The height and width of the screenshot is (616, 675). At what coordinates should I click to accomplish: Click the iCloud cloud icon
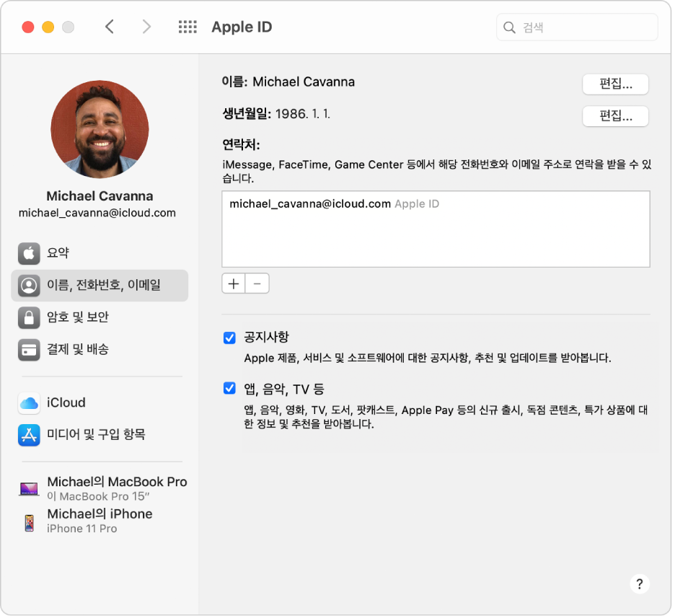click(29, 403)
